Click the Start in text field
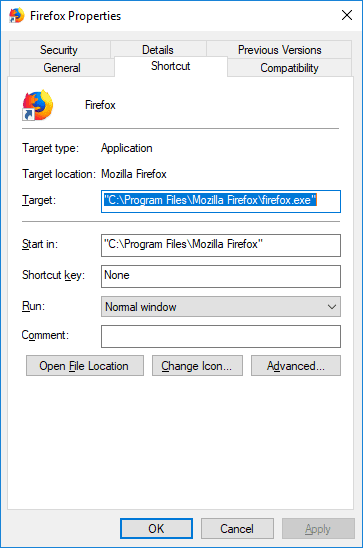 (221, 245)
